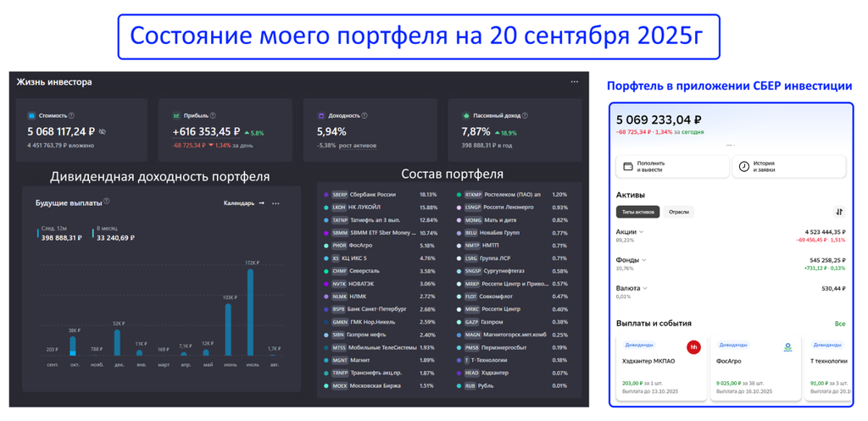
Task: Click help icon next to Пассивный доход
Action: point(522,116)
